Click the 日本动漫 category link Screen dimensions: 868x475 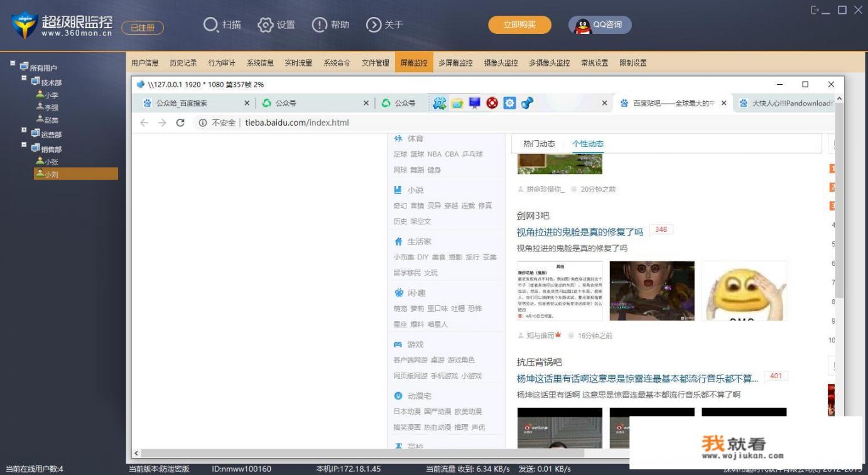pyautogui.click(x=407, y=412)
